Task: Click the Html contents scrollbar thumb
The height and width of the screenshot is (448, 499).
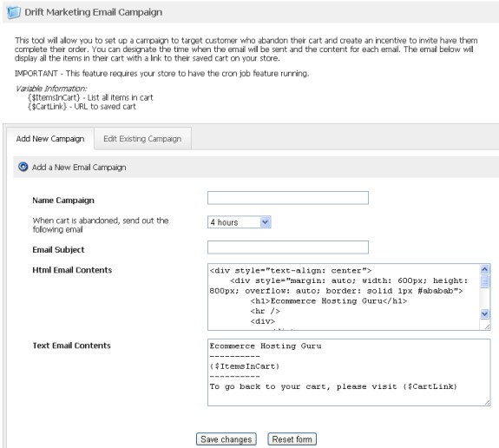Action: click(484, 281)
